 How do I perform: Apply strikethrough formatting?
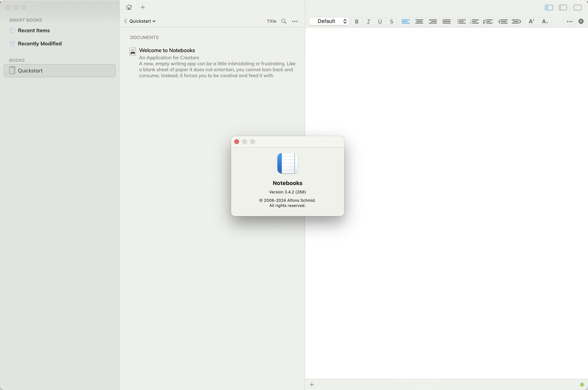coord(391,21)
